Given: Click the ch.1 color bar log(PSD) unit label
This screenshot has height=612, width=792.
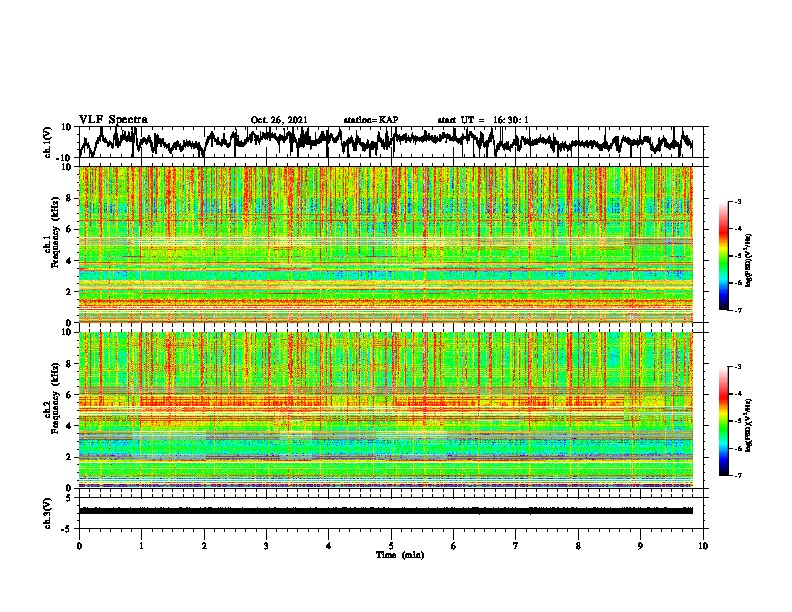Looking at the screenshot, I should 749,261.
